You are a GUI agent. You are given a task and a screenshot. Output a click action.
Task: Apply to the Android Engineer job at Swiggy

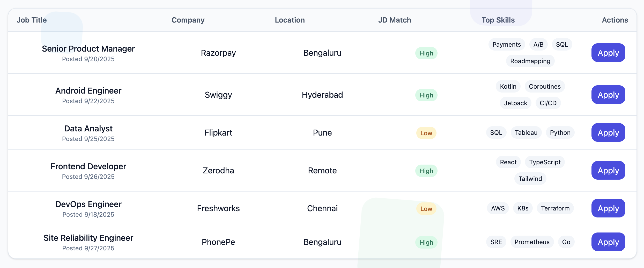[608, 95]
